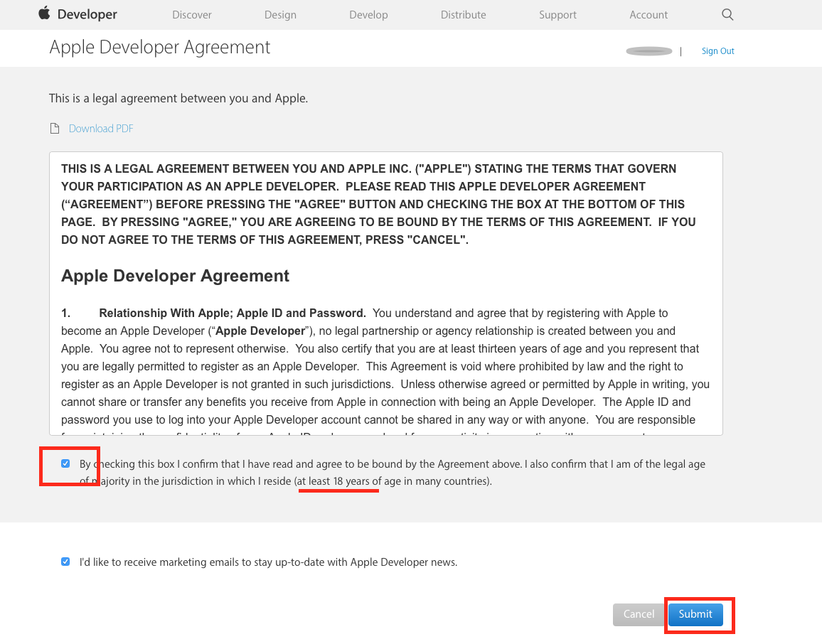Open the Account menu

tap(648, 15)
